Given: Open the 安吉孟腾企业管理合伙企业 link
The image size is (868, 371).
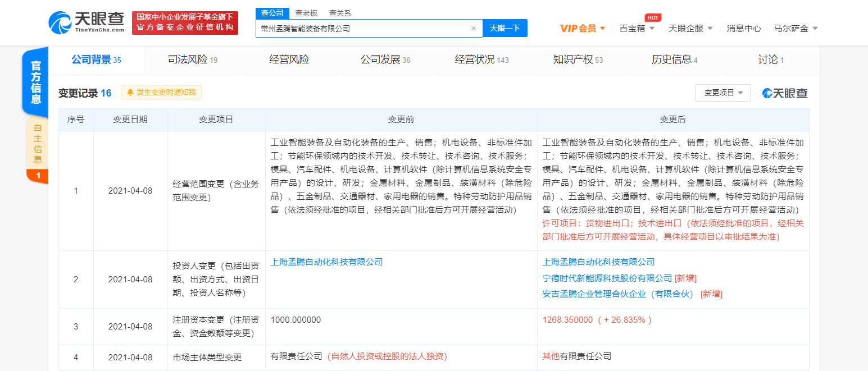Looking at the screenshot, I should 618,294.
